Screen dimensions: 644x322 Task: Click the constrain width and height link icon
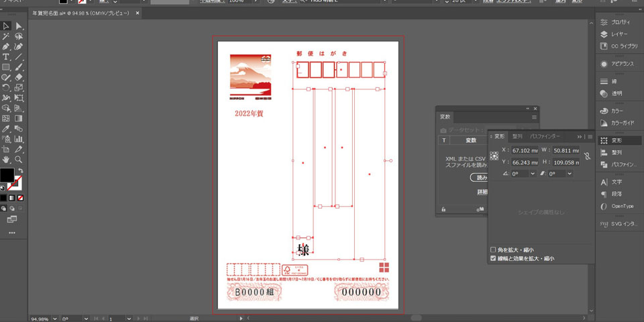pos(586,156)
